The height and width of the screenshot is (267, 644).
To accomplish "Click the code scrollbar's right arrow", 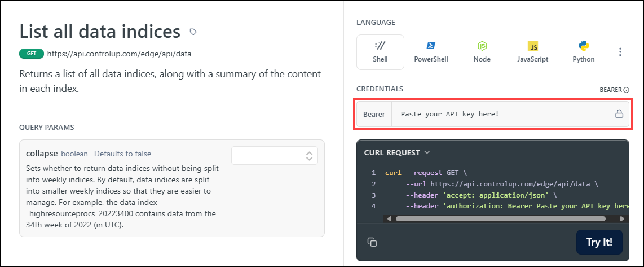I will (622, 218).
